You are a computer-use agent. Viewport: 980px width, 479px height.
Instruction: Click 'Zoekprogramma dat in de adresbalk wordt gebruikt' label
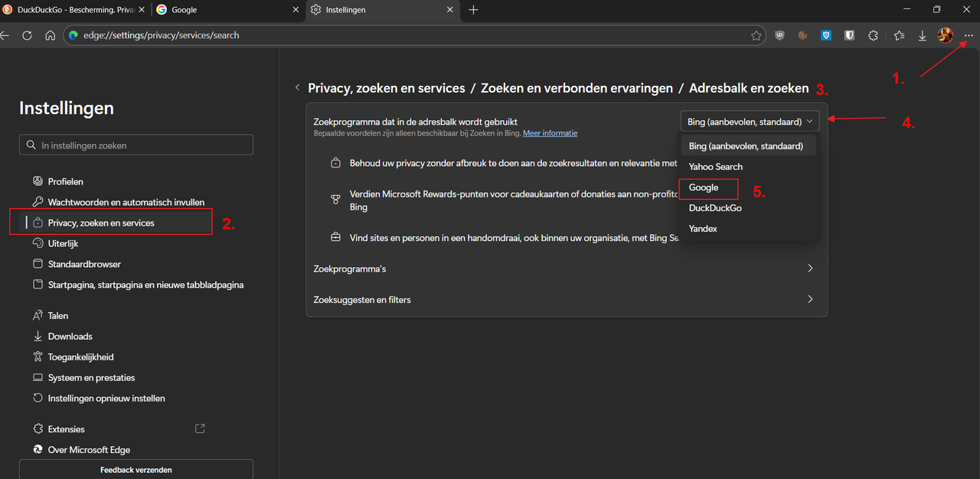tap(416, 122)
